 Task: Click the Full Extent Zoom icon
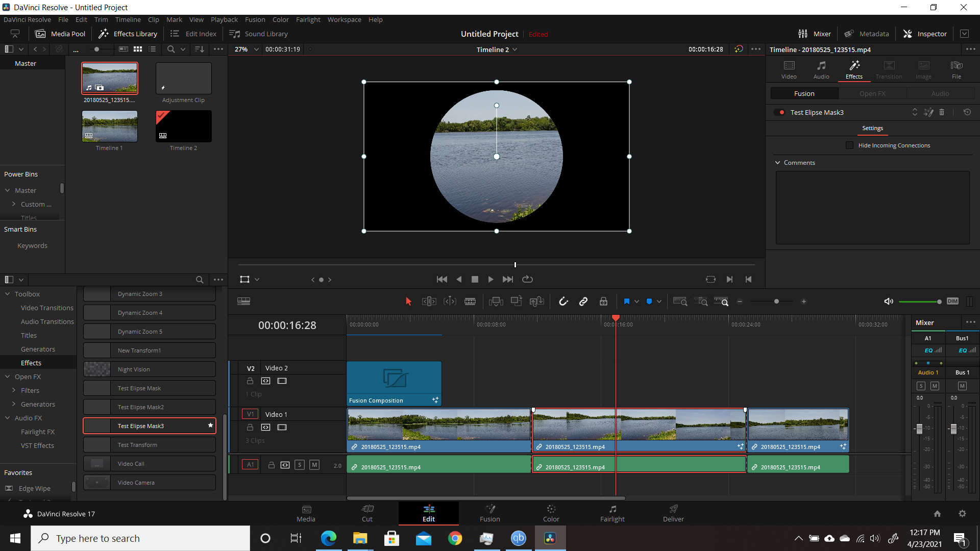click(x=680, y=302)
